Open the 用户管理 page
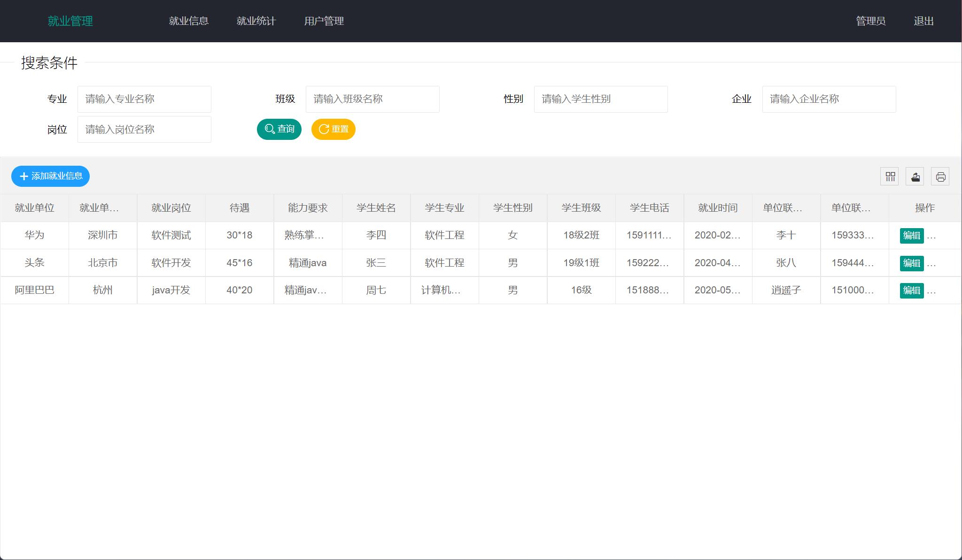The width and height of the screenshot is (962, 560). click(325, 21)
